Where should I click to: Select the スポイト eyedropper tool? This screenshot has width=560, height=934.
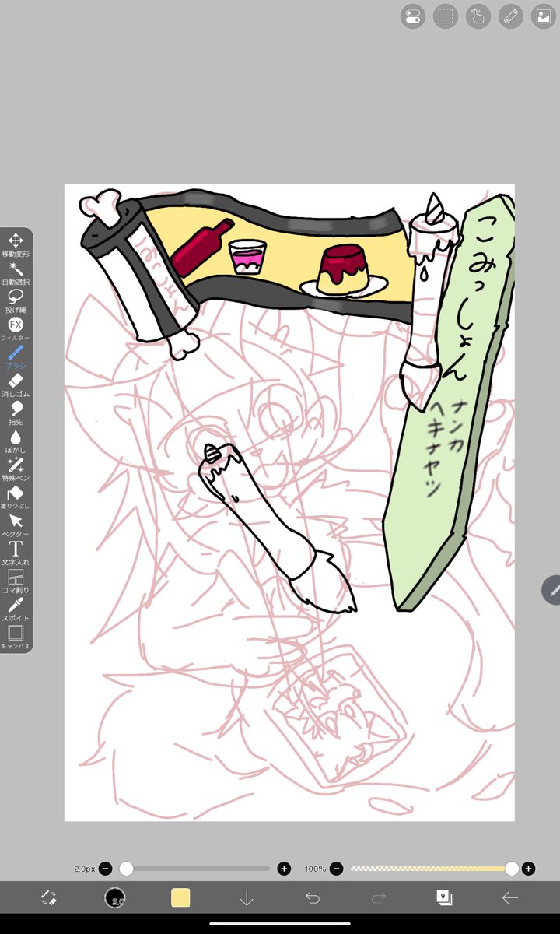point(16,609)
